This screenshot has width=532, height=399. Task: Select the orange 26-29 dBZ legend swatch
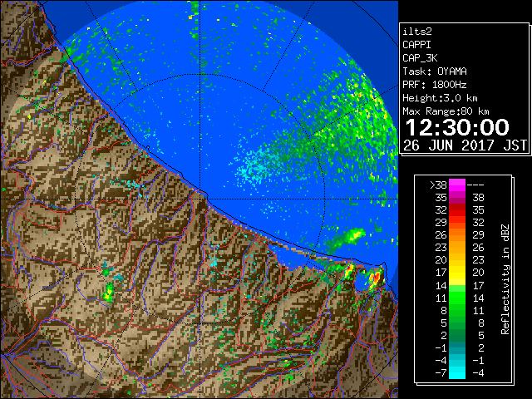pos(457,234)
